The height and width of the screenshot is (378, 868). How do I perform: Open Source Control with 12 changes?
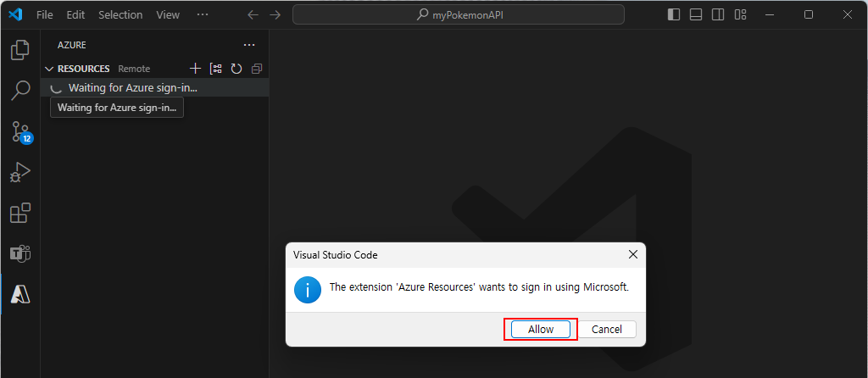[x=21, y=131]
